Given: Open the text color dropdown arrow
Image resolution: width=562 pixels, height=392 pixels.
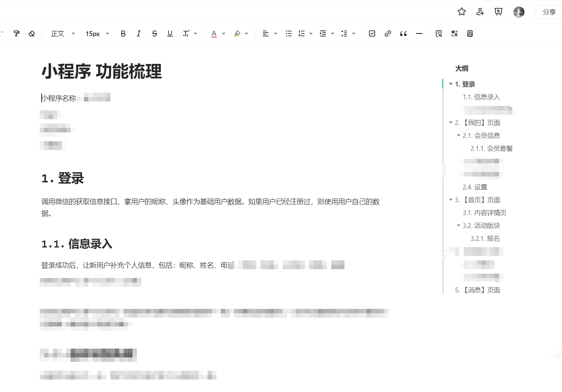Looking at the screenshot, I should point(223,33).
